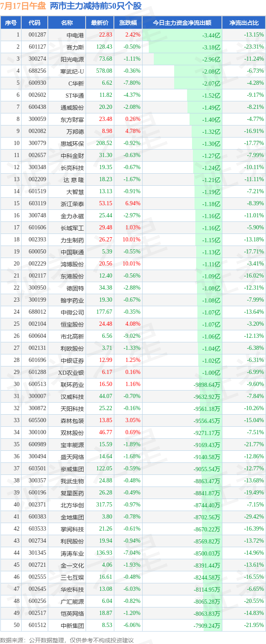Click price 578.08 for 寒武纪-U

coord(104,71)
